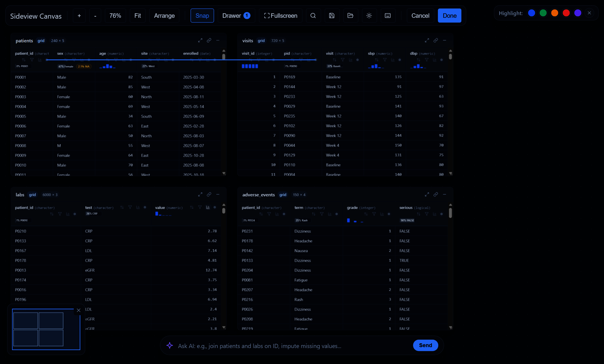Expand the adverse_events panel

pos(427,194)
